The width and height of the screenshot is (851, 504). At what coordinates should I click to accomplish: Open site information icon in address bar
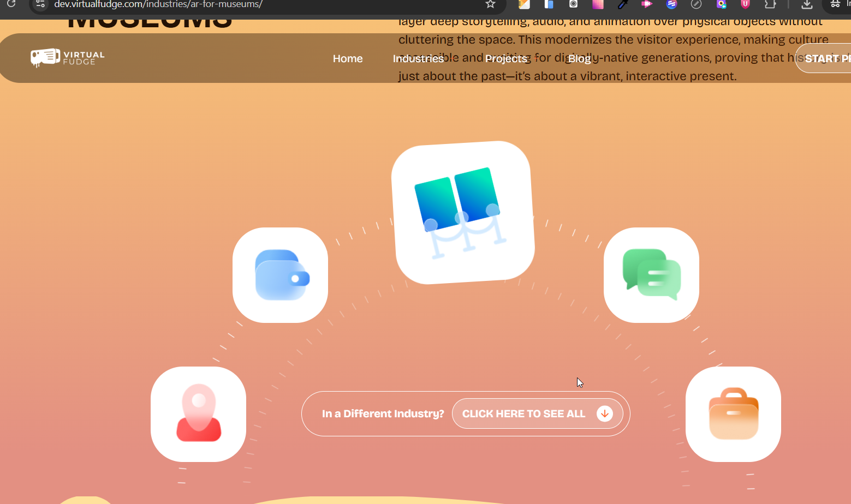pyautogui.click(x=40, y=4)
